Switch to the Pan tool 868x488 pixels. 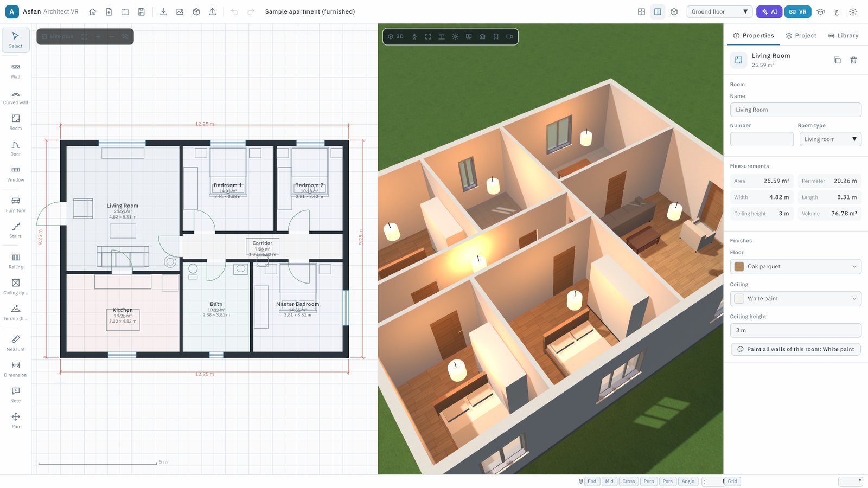tap(16, 421)
